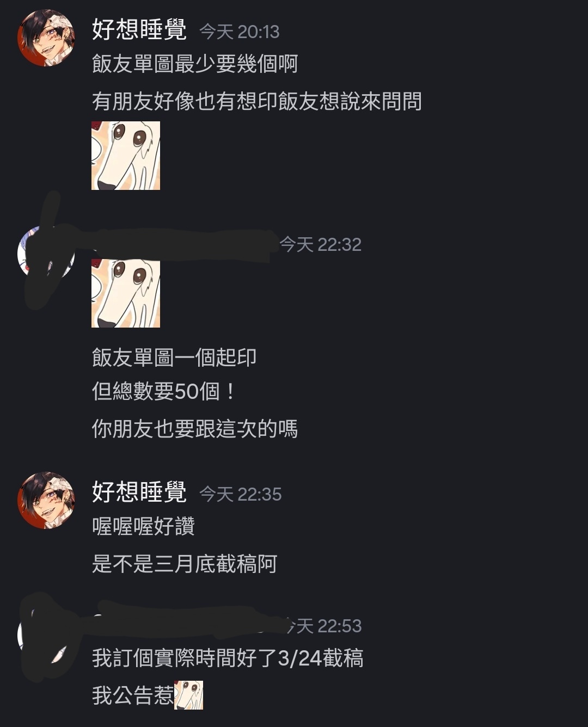Open the dog sticker sent at 22:32
This screenshot has width=588, height=727.
tap(126, 293)
